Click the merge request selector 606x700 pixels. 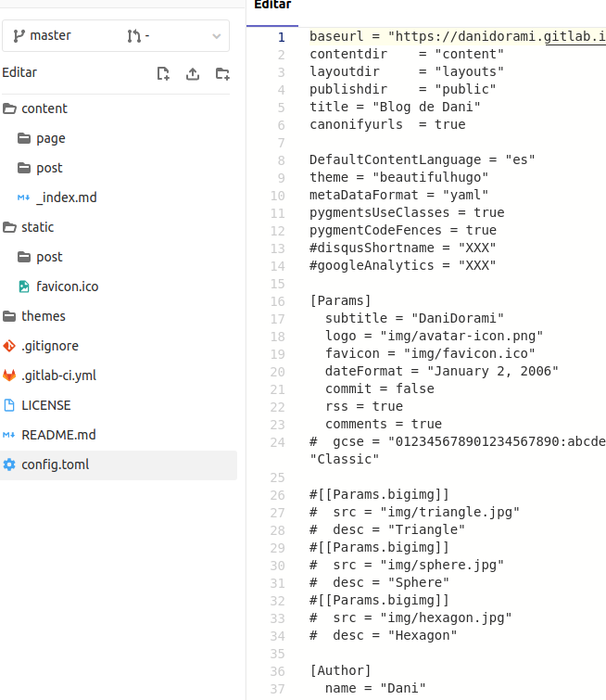[176, 36]
